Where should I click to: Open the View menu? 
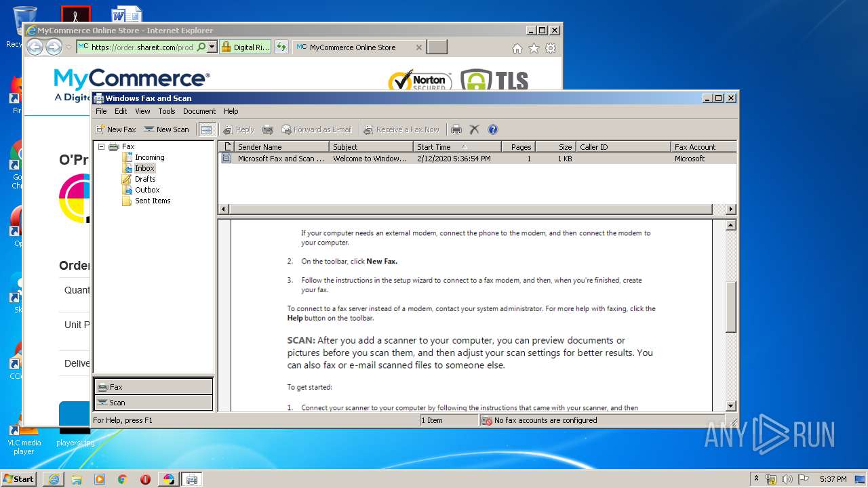(x=142, y=111)
